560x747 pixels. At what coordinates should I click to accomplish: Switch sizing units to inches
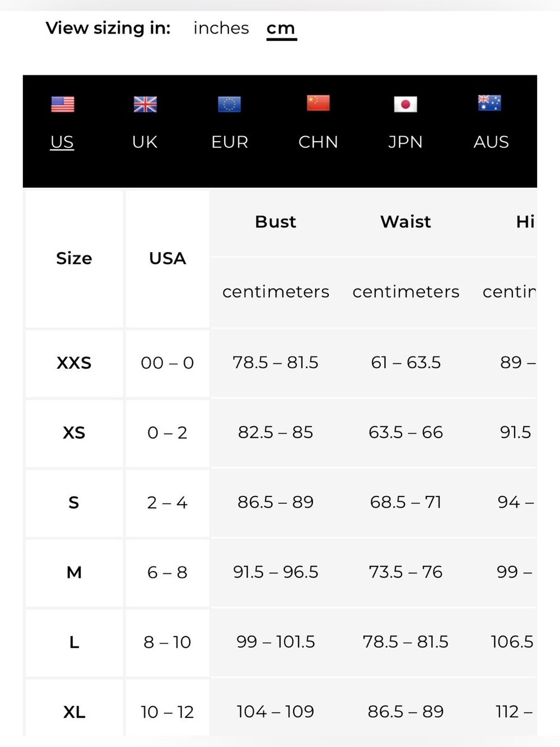221,28
